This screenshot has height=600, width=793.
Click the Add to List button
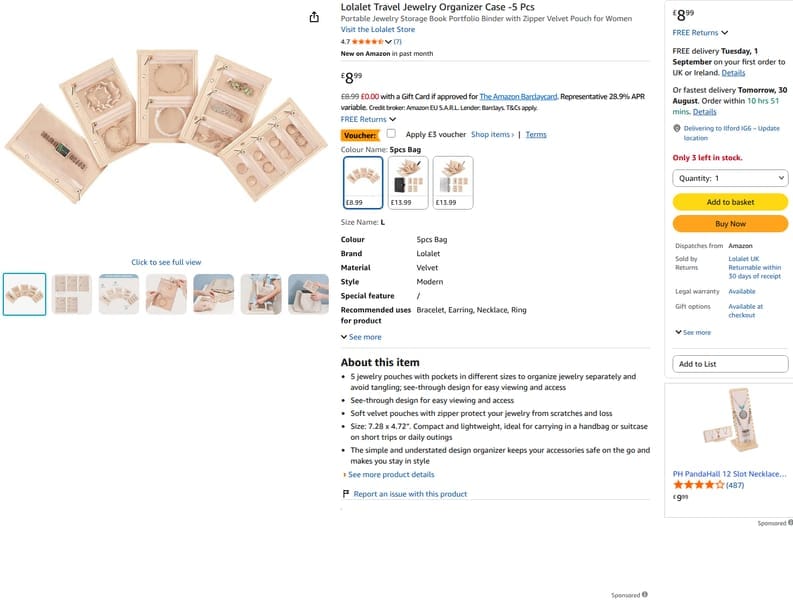point(730,364)
